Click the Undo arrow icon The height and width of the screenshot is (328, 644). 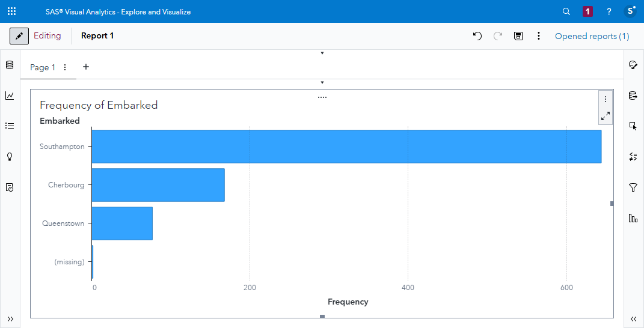click(477, 36)
